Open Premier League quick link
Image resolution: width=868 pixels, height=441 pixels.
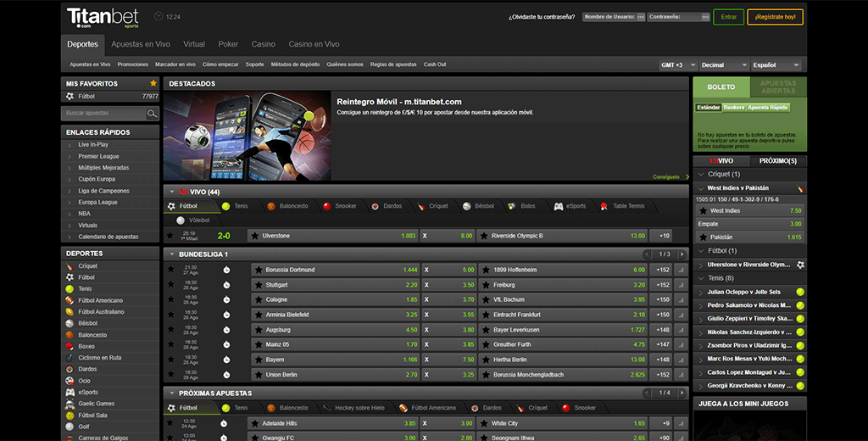pos(98,156)
